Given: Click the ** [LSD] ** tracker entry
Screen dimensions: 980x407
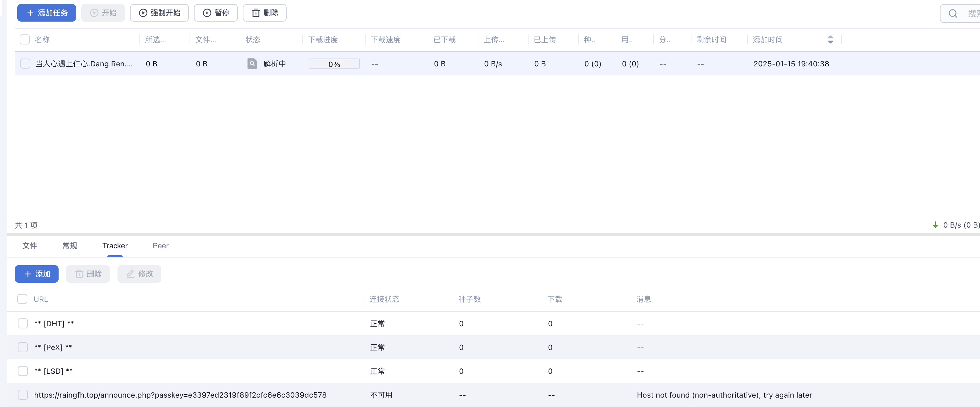Looking at the screenshot, I should 53,371.
